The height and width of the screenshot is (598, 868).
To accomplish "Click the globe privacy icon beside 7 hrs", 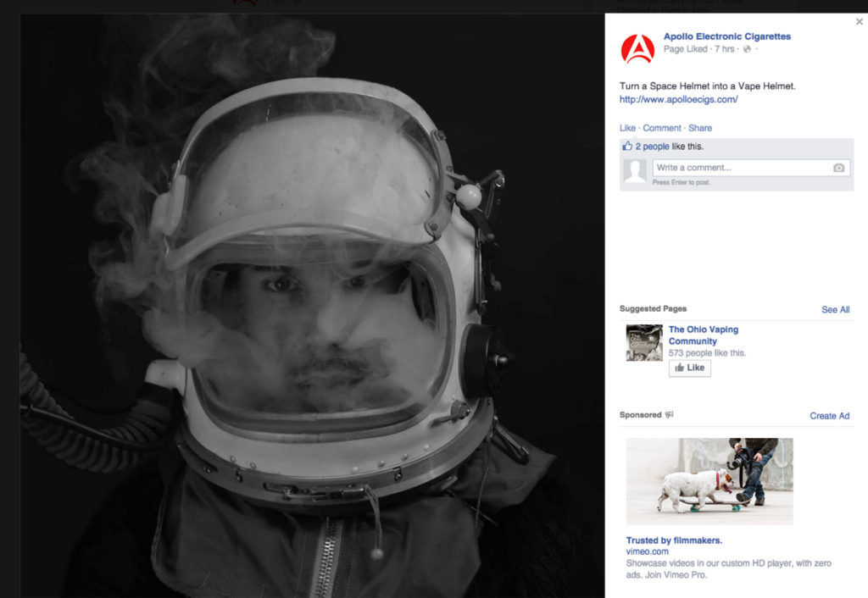I will 747,49.
